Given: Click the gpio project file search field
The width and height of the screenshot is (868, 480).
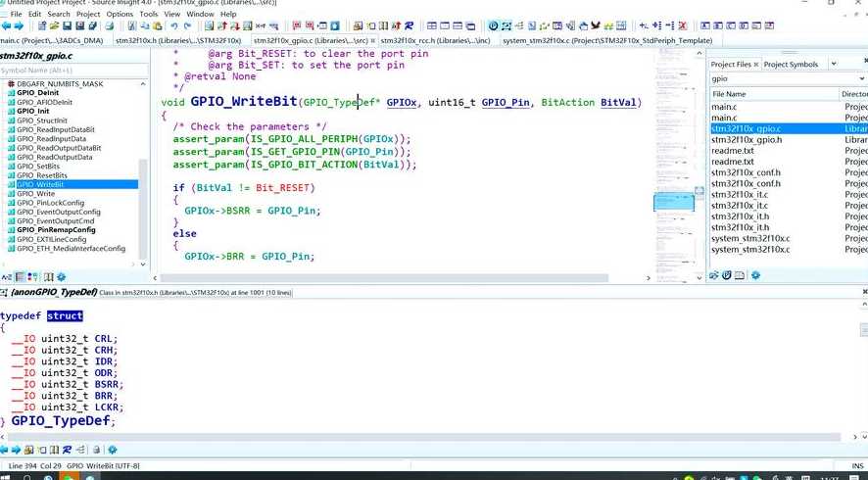Looking at the screenshot, I should (783, 78).
